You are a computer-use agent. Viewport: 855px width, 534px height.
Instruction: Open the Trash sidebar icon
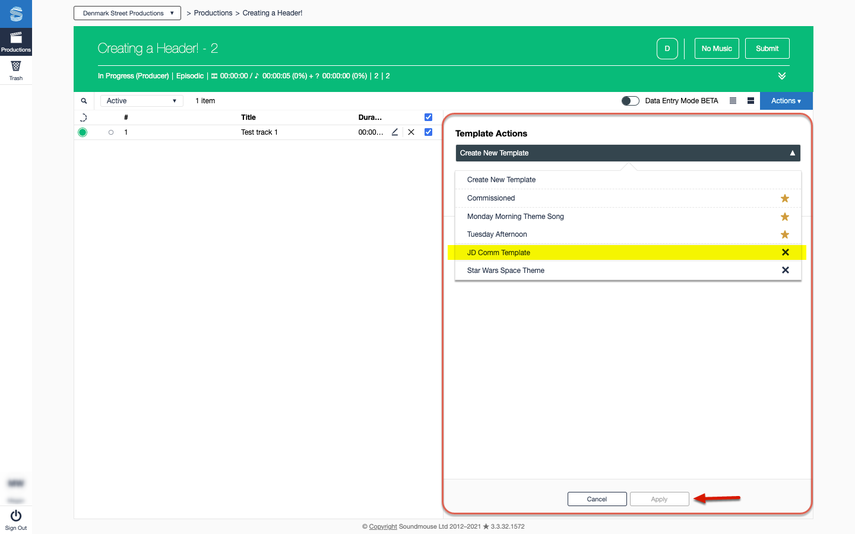[x=16, y=70]
